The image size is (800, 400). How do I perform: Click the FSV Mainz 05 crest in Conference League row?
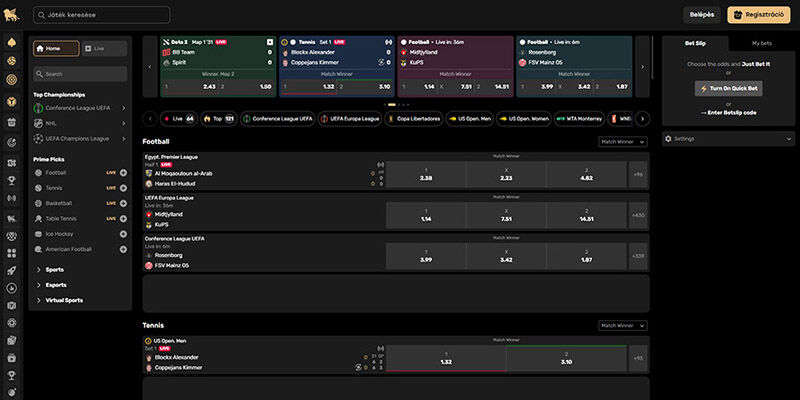148,265
